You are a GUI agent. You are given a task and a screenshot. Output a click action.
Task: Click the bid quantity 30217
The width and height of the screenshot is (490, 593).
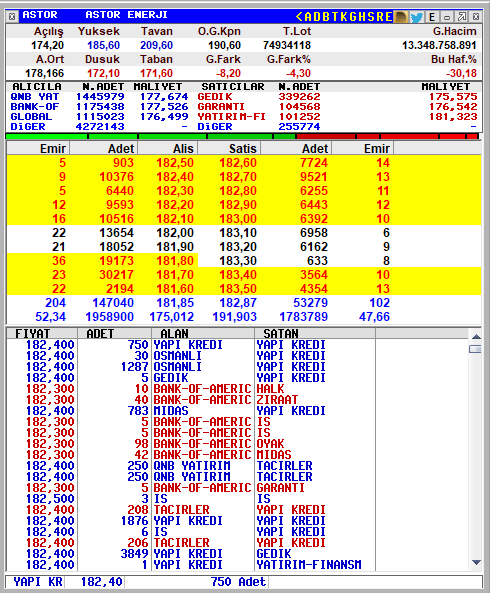click(x=116, y=275)
